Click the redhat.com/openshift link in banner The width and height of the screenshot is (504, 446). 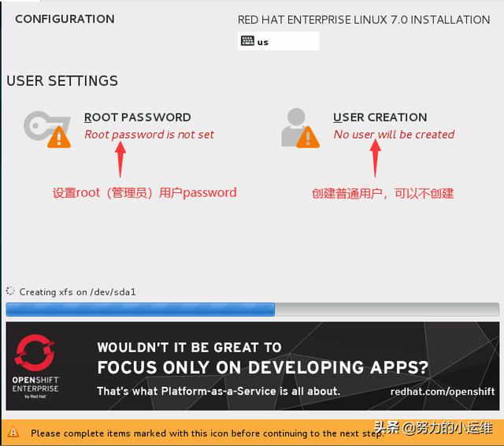pos(443,392)
